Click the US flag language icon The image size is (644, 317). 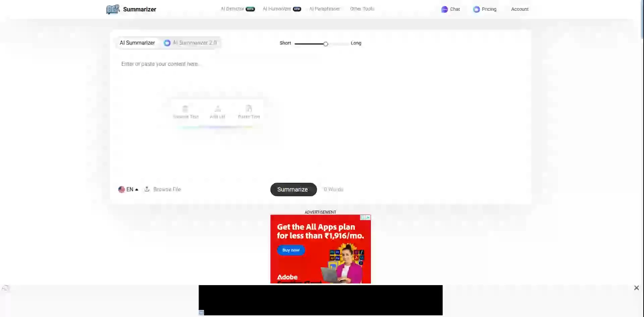click(121, 189)
